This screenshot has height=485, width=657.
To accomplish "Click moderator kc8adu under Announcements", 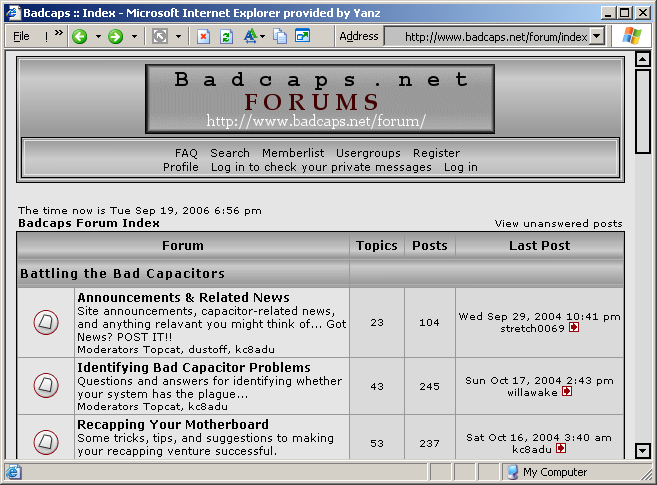I will [x=255, y=349].
